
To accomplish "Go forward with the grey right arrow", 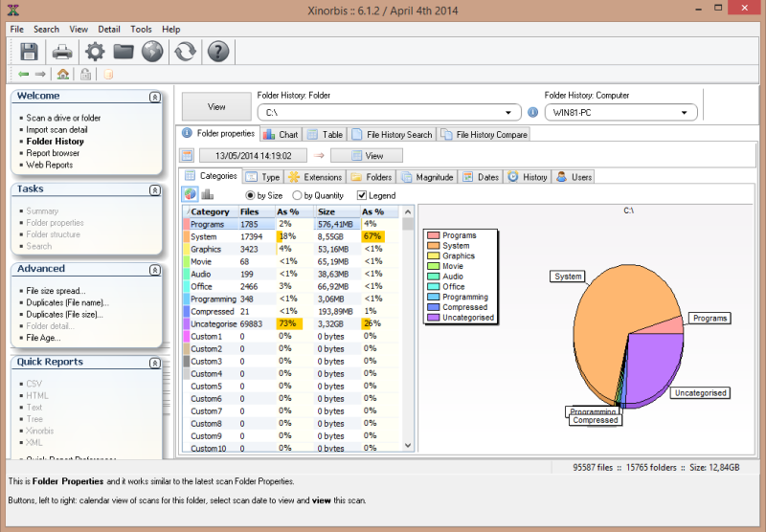I will coord(40,75).
